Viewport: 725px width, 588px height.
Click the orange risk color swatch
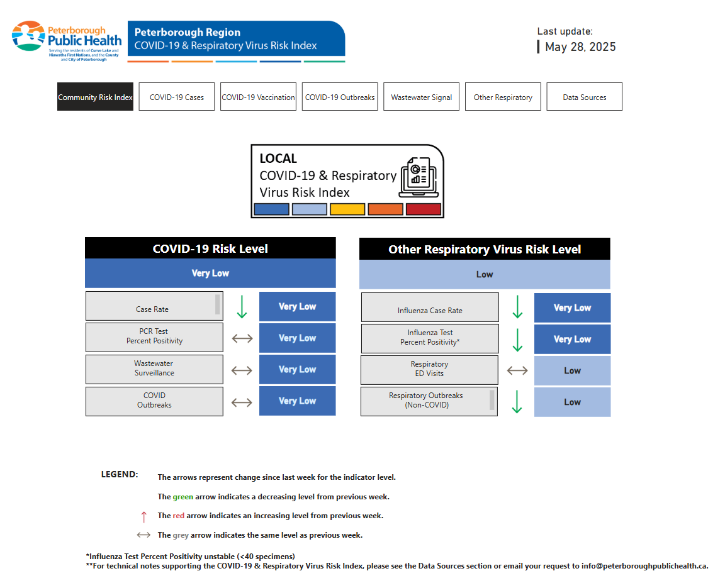click(386, 209)
